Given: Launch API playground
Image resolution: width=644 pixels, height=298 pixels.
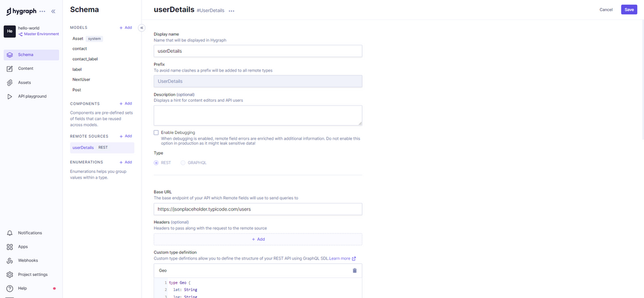Looking at the screenshot, I should click(x=31, y=96).
